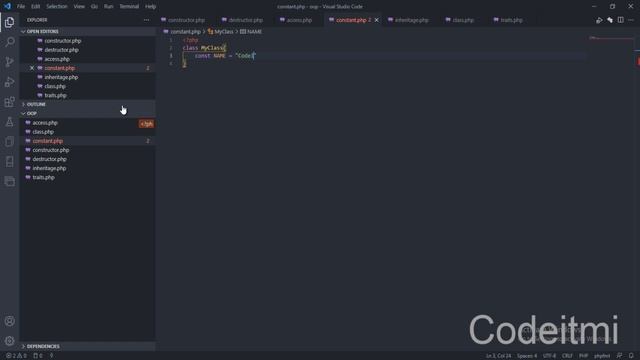Image resolution: width=640 pixels, height=360 pixels.
Task: Click the run code icon in editor toolbar
Action: coord(599,20)
